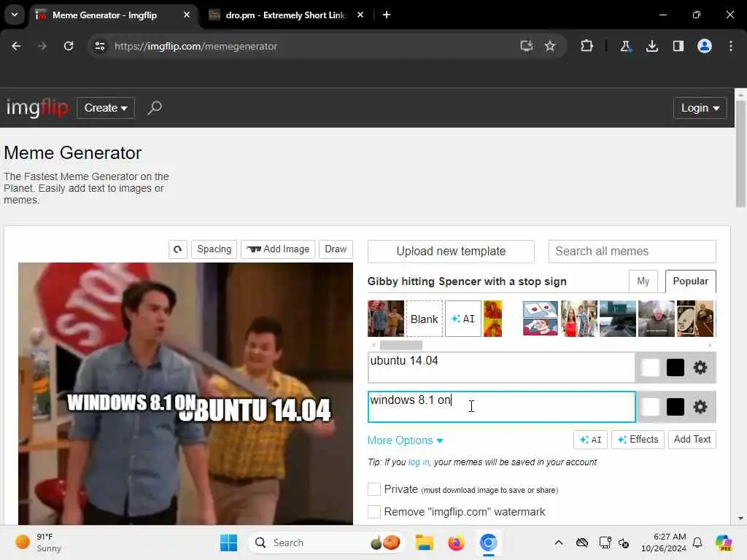
Task: Open the tab search dropdown arrow
Action: (x=15, y=15)
